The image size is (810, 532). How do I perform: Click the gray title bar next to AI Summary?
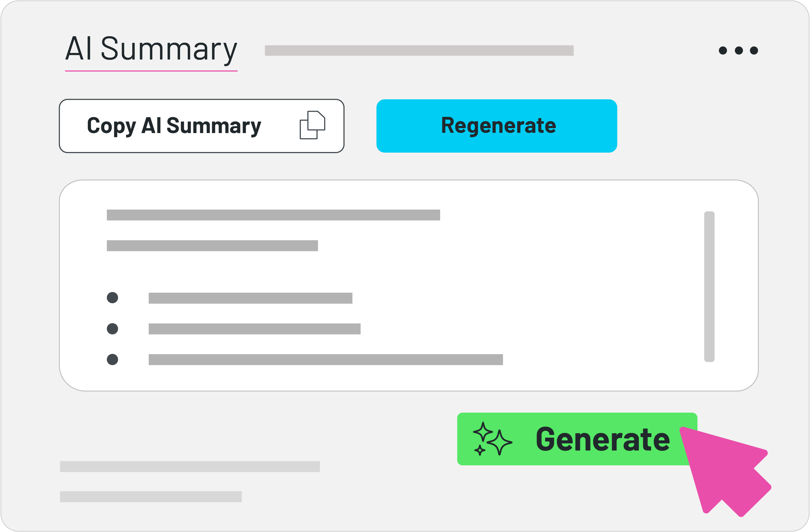click(419, 50)
